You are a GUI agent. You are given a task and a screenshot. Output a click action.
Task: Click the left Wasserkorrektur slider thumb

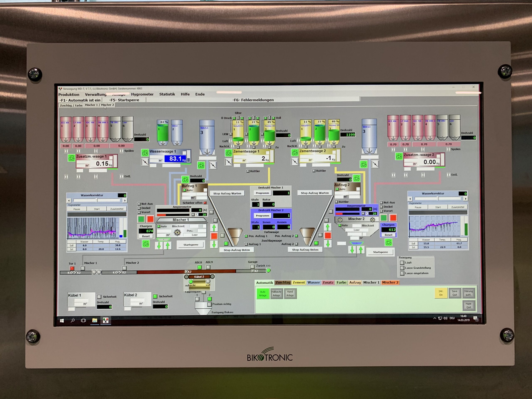tap(97, 200)
